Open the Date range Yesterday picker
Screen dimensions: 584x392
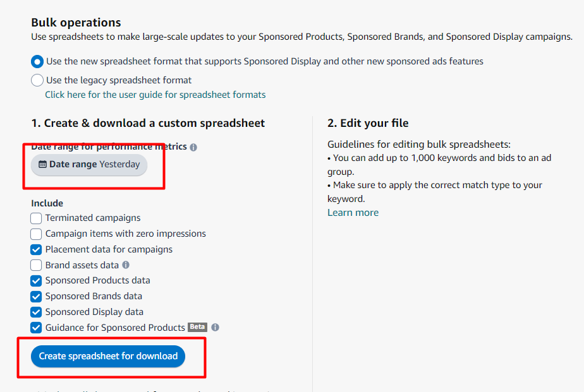click(x=89, y=165)
